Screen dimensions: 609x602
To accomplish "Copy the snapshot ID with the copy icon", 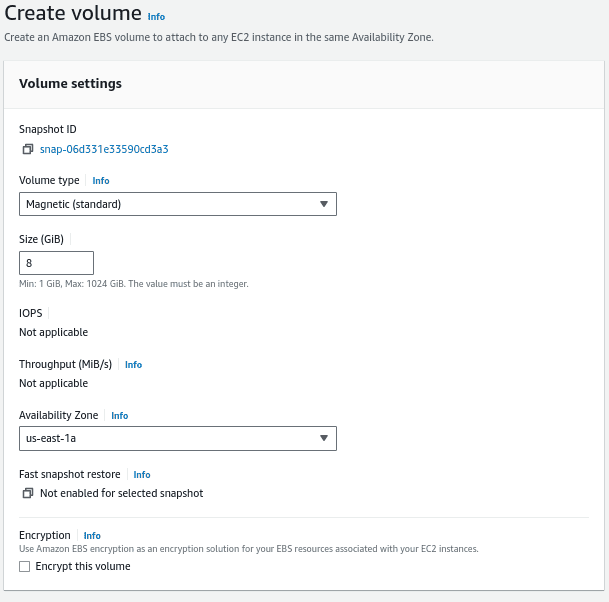I will click(28, 149).
